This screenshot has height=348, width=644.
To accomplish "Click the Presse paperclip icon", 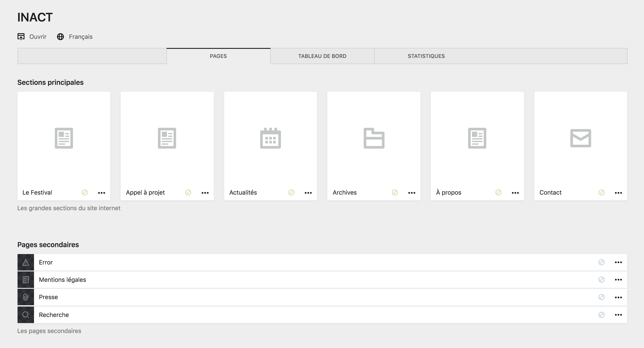I will click(26, 297).
